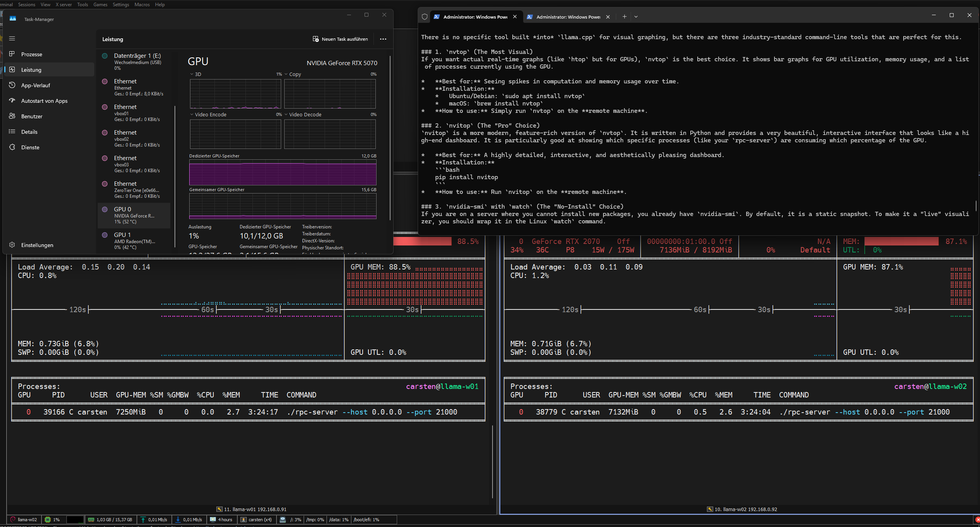Click the 3D GPU utilization graph

[235, 94]
